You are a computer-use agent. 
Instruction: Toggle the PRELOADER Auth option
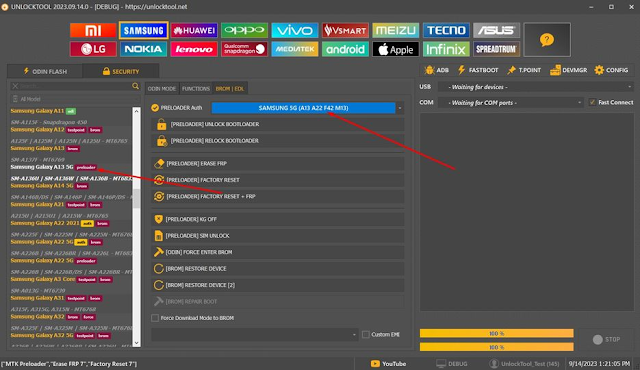[155, 108]
